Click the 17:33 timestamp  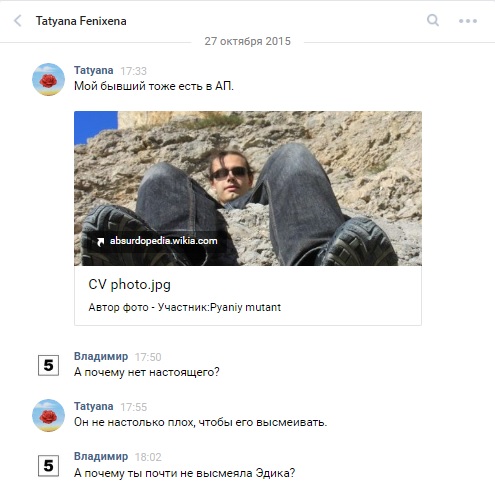(133, 71)
